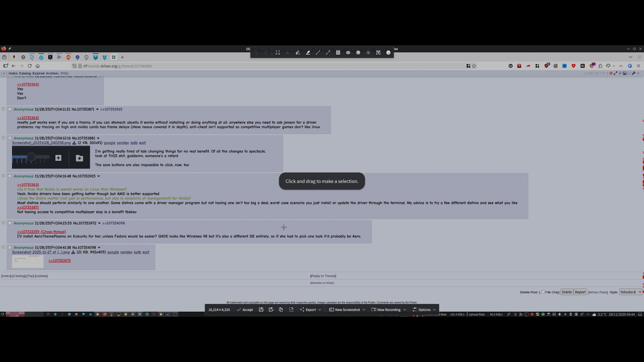Image resolution: width=644 pixels, height=362 pixels.
Task: Click the Copy to clipboard icon
Action: [x=281, y=310]
